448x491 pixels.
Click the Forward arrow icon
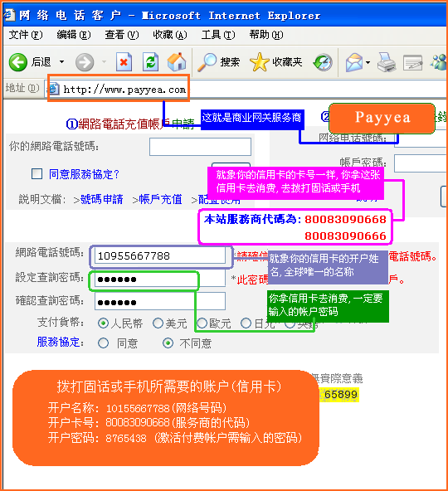(x=85, y=62)
